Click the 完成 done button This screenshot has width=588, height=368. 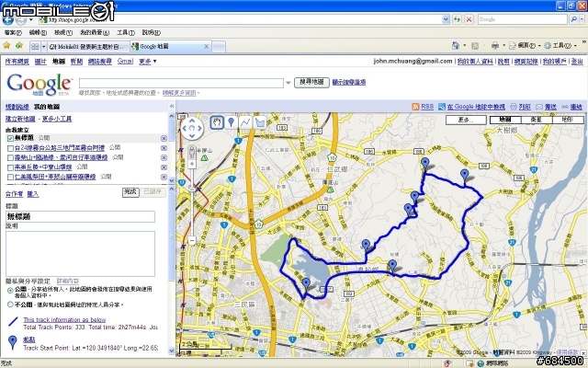[130, 192]
